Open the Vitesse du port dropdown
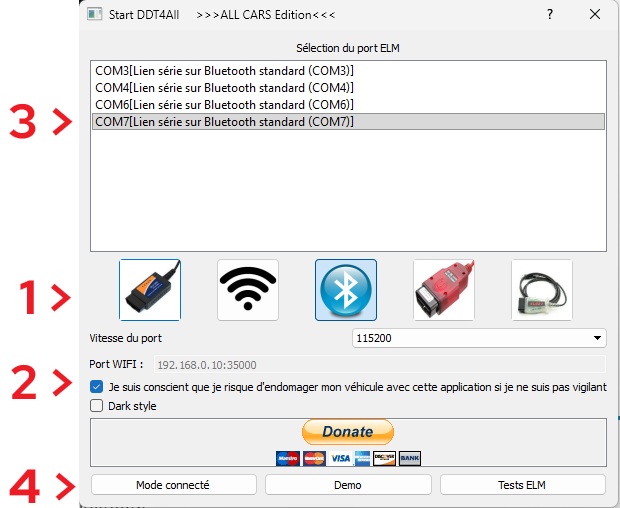 479,338
